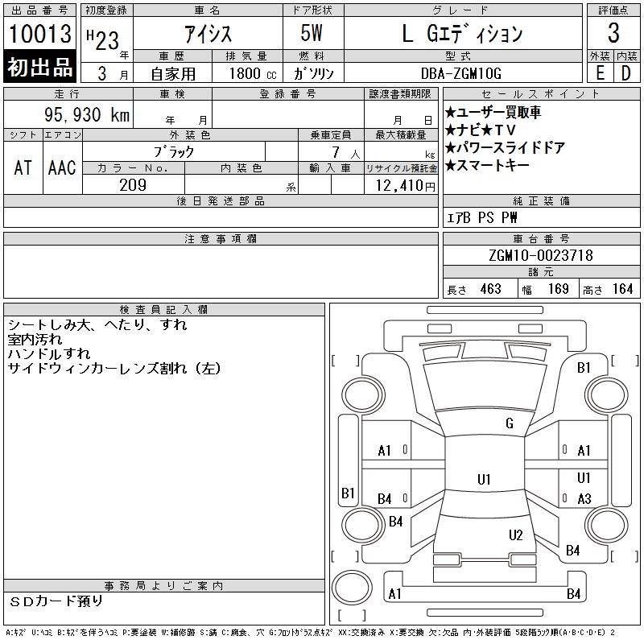Click the model code DBA-ZGM10G
Screen dimensions: 644x644
[461, 73]
